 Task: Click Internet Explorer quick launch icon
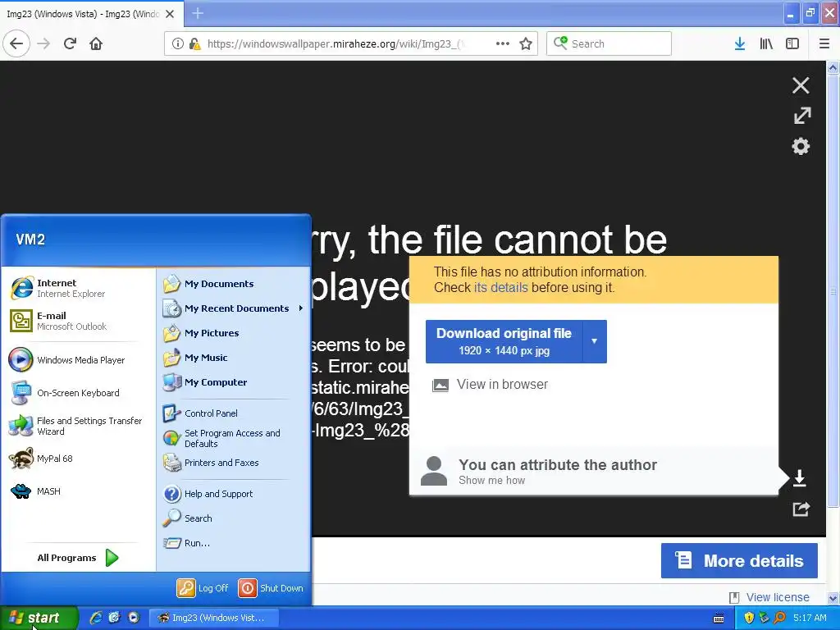[x=96, y=618]
